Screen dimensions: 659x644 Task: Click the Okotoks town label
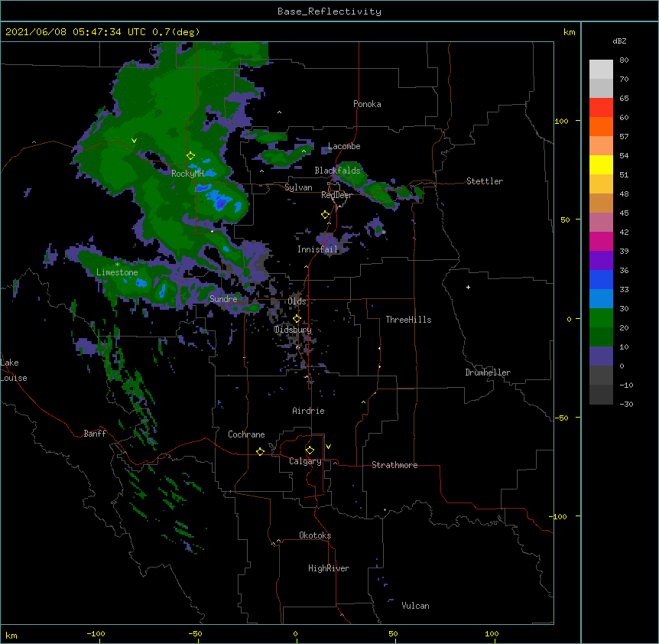pyautogui.click(x=315, y=535)
